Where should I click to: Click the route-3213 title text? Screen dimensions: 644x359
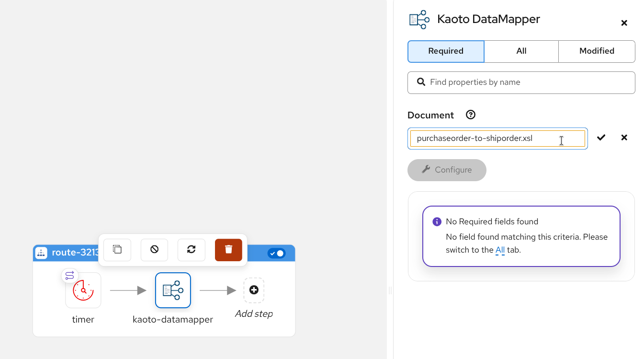tap(76, 253)
